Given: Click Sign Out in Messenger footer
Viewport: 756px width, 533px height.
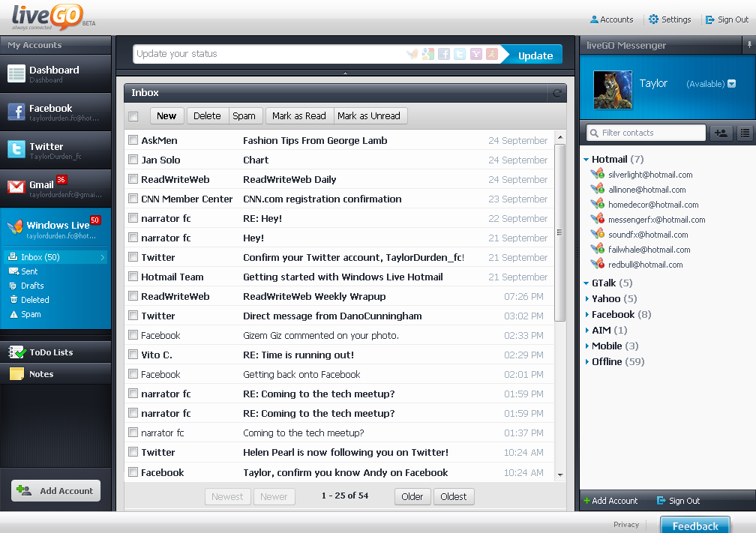Looking at the screenshot, I should [678, 501].
